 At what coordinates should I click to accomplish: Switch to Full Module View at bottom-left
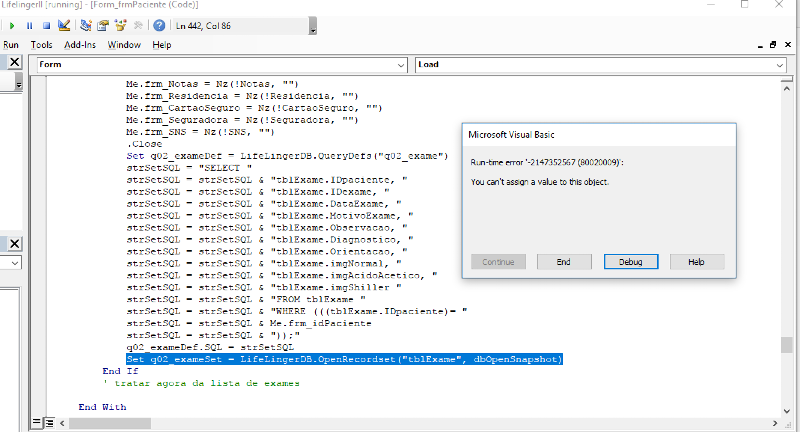coord(50,423)
